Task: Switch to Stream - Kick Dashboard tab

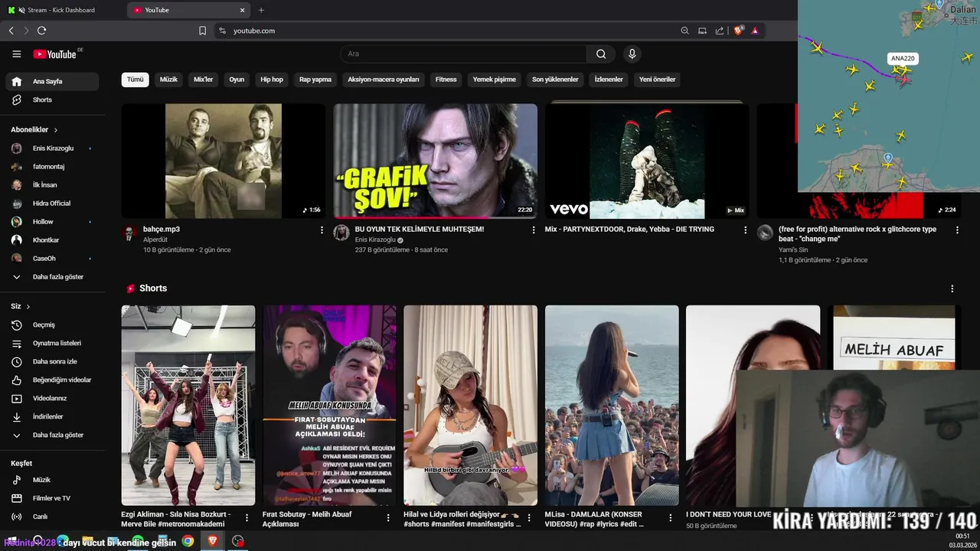Action: click(x=61, y=10)
